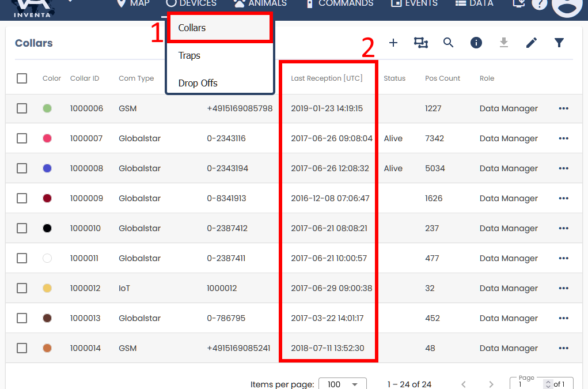Open the Animals navigation menu
588x389 pixels.
point(260,4)
